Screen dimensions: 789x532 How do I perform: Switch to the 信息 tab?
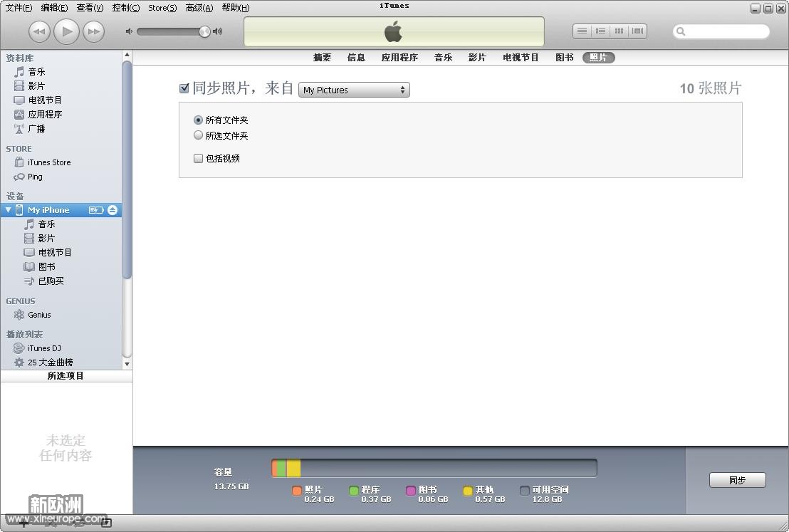356,58
